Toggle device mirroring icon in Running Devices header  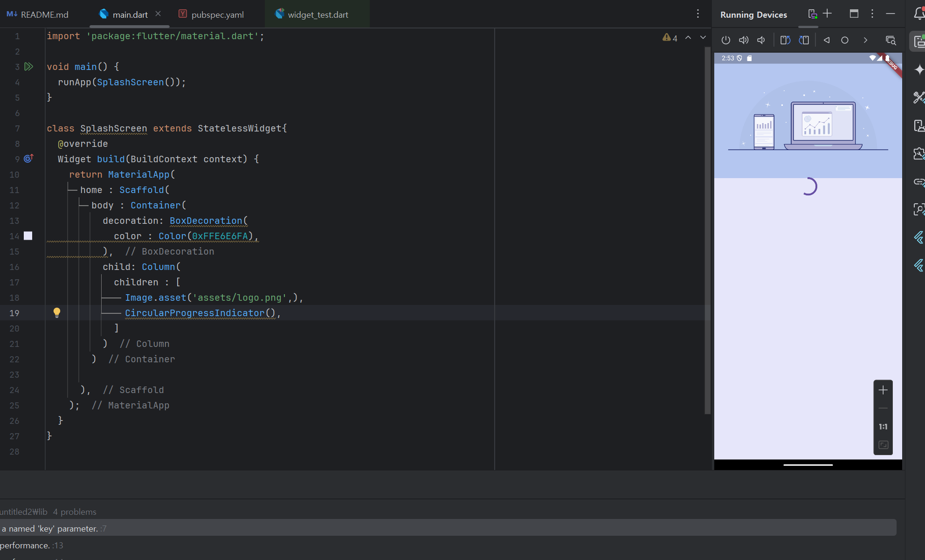point(813,14)
